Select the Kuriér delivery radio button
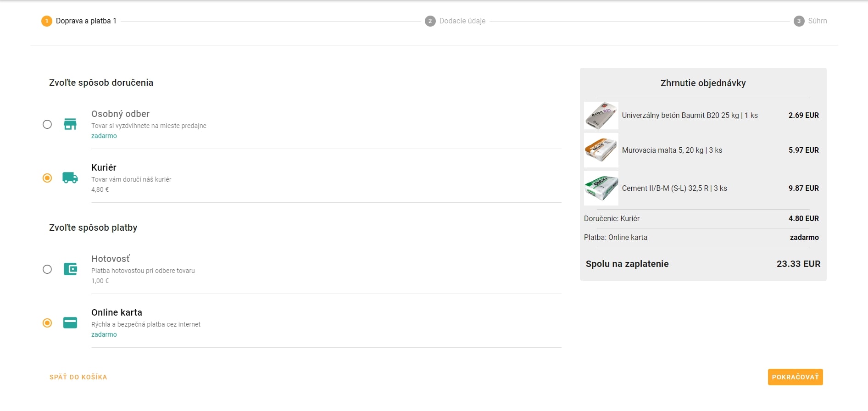 (47, 178)
